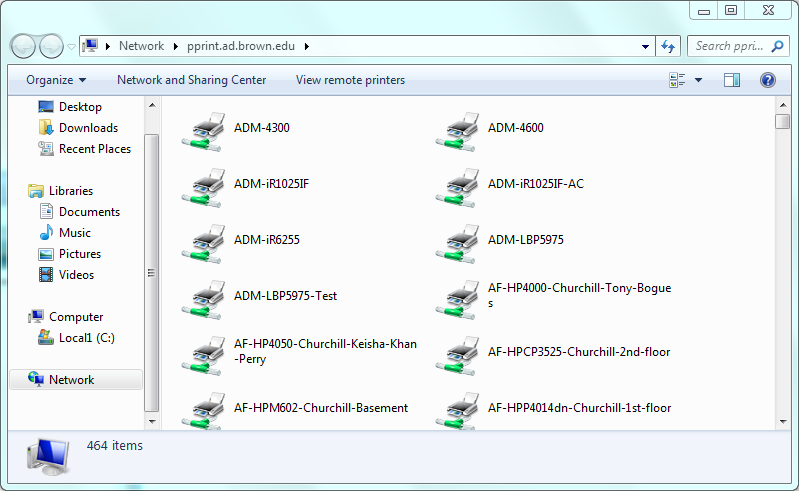Open the Pictures library
Viewport: 799px width, 491px height.
[x=70, y=254]
